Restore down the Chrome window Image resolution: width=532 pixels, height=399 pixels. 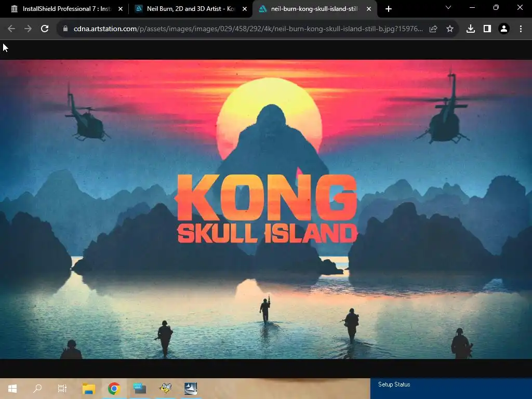point(496,7)
